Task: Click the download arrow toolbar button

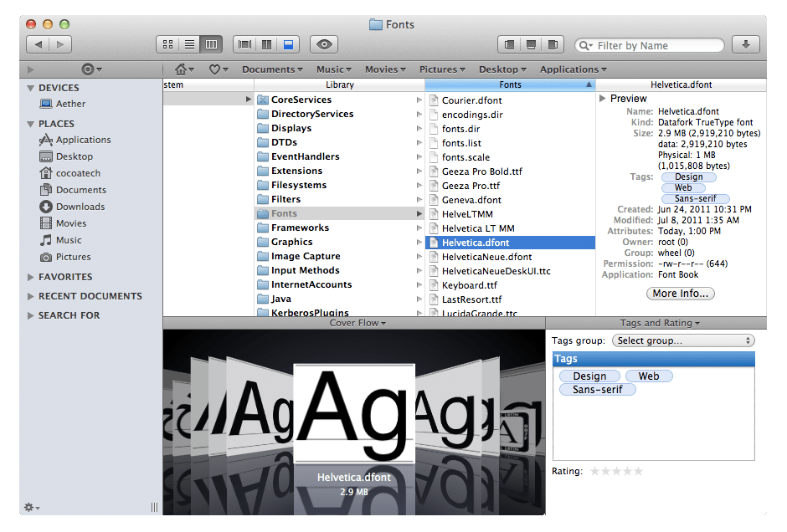Action: click(745, 44)
